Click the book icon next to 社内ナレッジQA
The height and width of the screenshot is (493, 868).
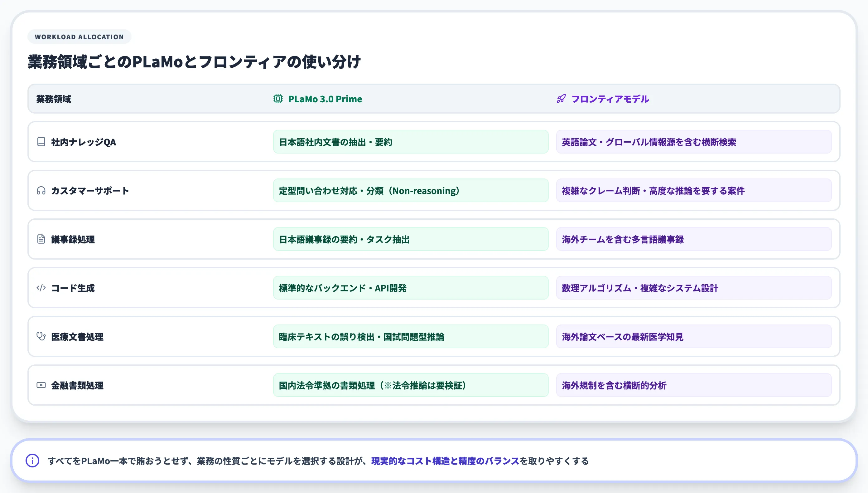[41, 142]
